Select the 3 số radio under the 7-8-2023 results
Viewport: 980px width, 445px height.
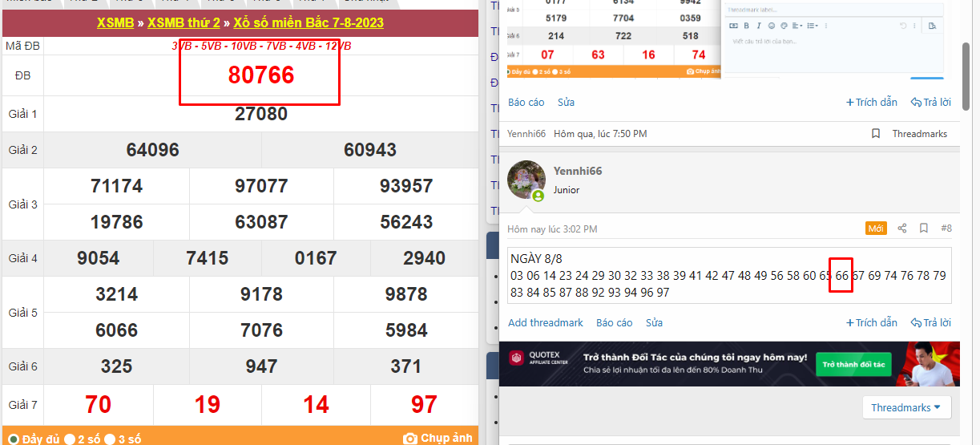110,439
